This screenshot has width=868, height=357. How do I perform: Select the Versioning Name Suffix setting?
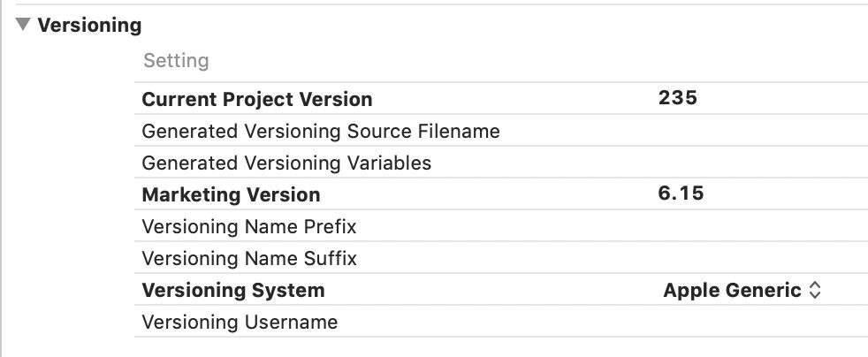(249, 259)
